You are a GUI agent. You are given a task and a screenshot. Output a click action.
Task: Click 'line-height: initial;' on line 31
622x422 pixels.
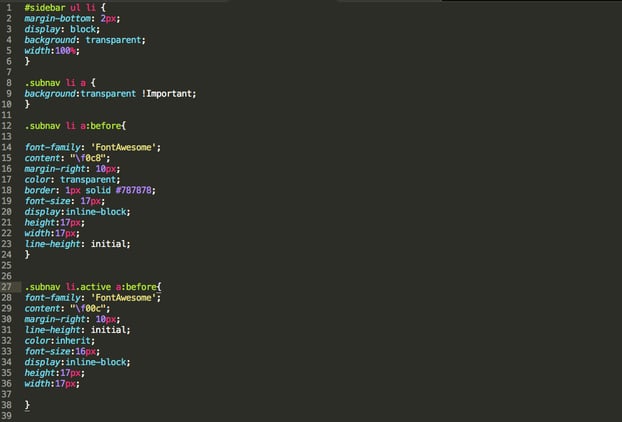[77, 330]
